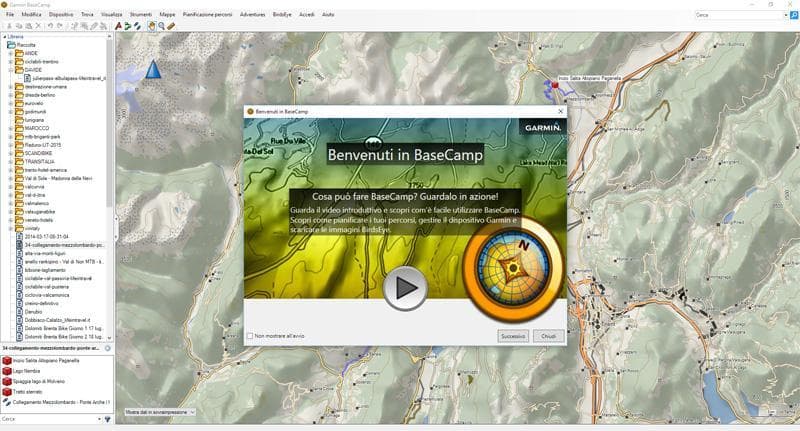
Task: Click the blue triangle marker on the map
Action: 153,69
